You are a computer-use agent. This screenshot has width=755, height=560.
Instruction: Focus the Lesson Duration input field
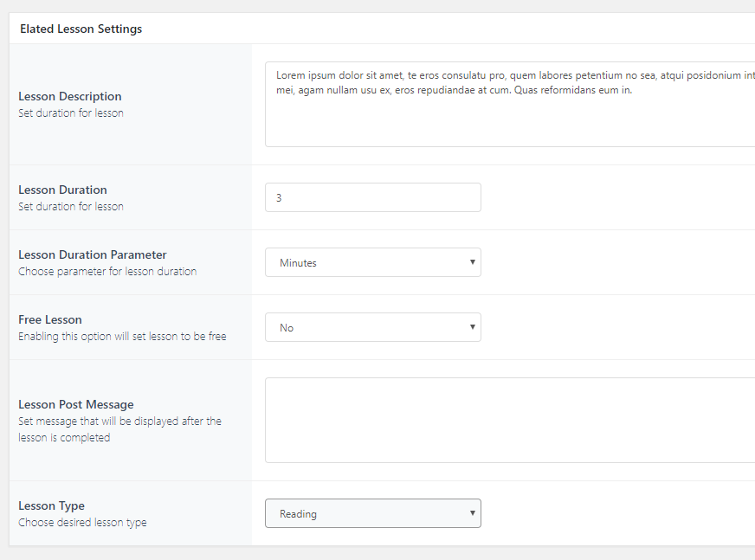[x=372, y=197]
